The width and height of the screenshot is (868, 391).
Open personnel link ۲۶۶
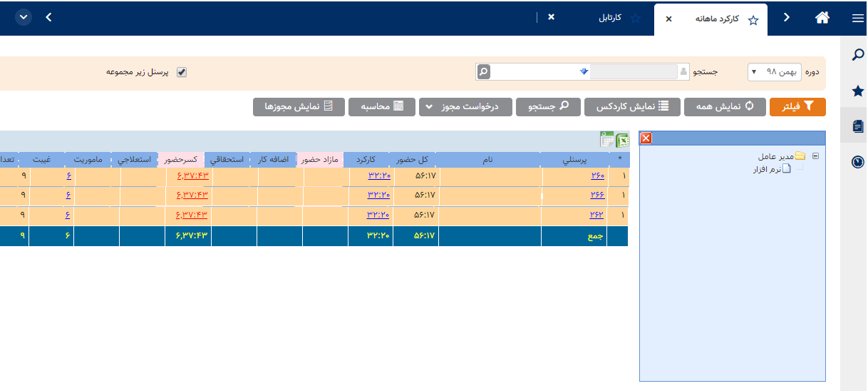point(596,195)
